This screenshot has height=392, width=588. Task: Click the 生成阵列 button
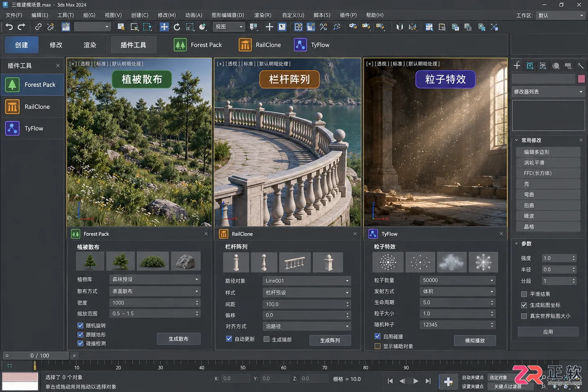point(330,340)
